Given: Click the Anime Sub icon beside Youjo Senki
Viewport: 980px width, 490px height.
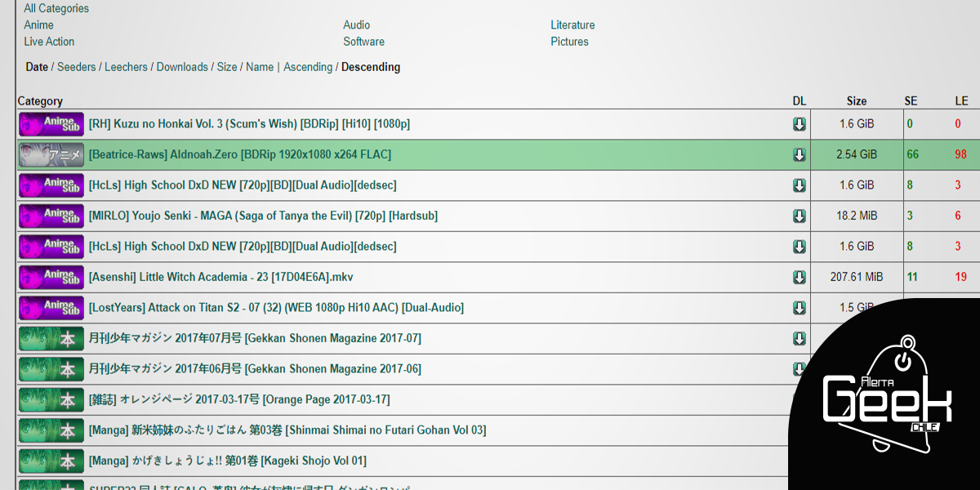Looking at the screenshot, I should point(51,216).
